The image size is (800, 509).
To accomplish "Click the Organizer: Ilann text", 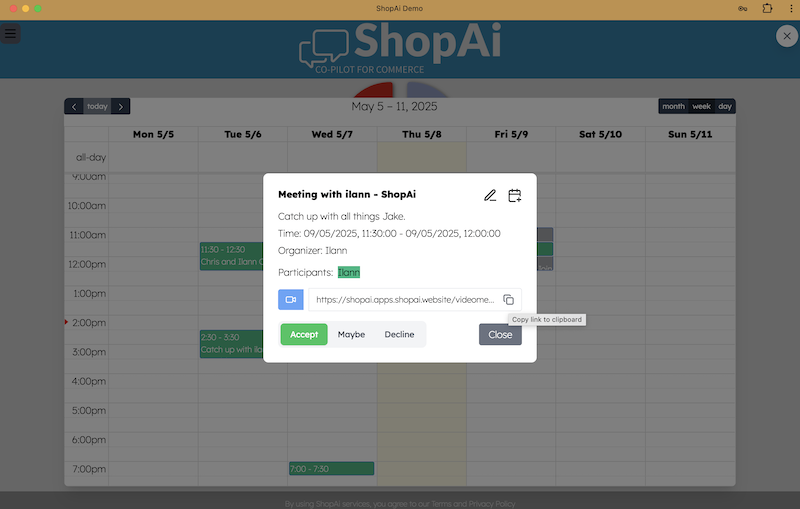I will [x=312, y=250].
